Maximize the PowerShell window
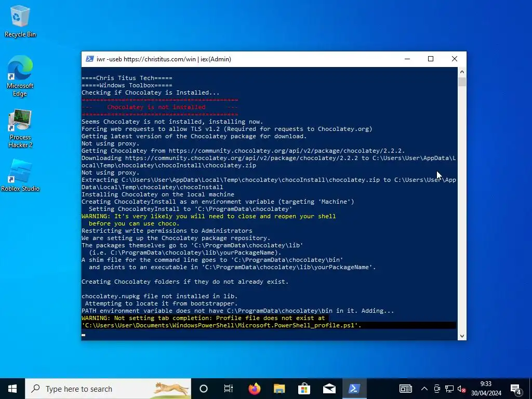Screen dimensions: 532x399 pyautogui.click(x=431, y=59)
